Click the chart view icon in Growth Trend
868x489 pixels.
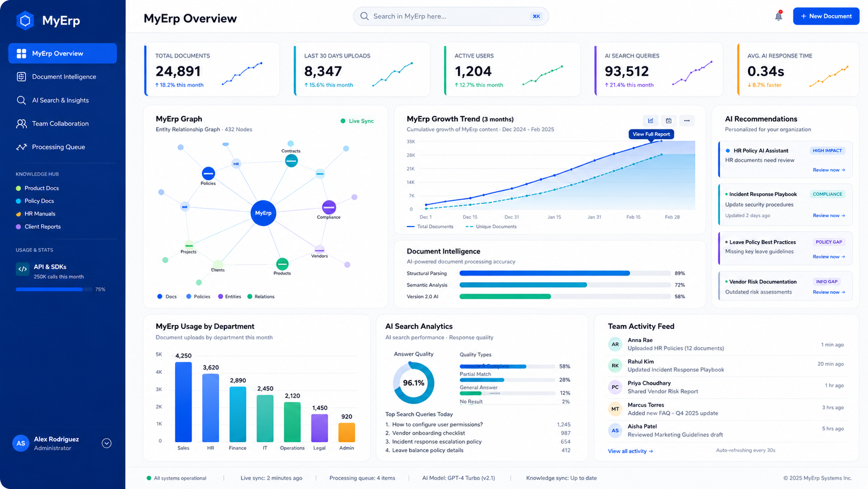[x=650, y=121]
